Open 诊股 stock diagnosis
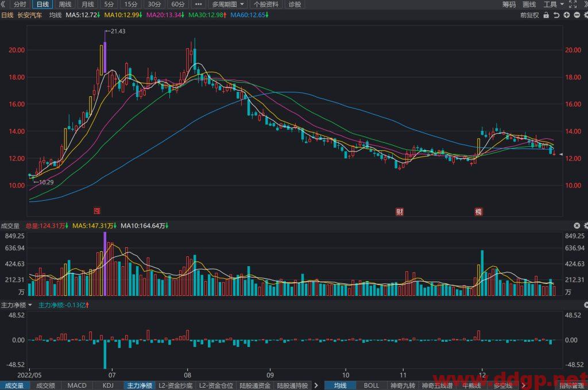588x390 pixels. point(295,4)
